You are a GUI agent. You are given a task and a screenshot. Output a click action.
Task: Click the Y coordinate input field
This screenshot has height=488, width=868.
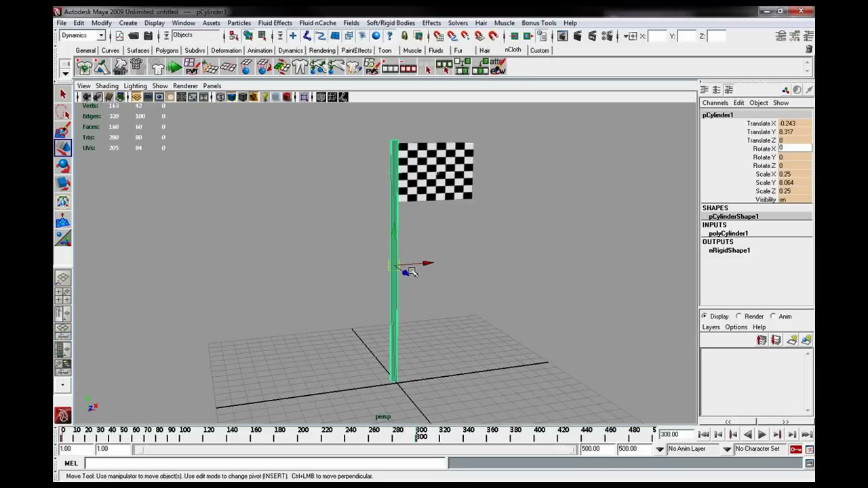686,36
